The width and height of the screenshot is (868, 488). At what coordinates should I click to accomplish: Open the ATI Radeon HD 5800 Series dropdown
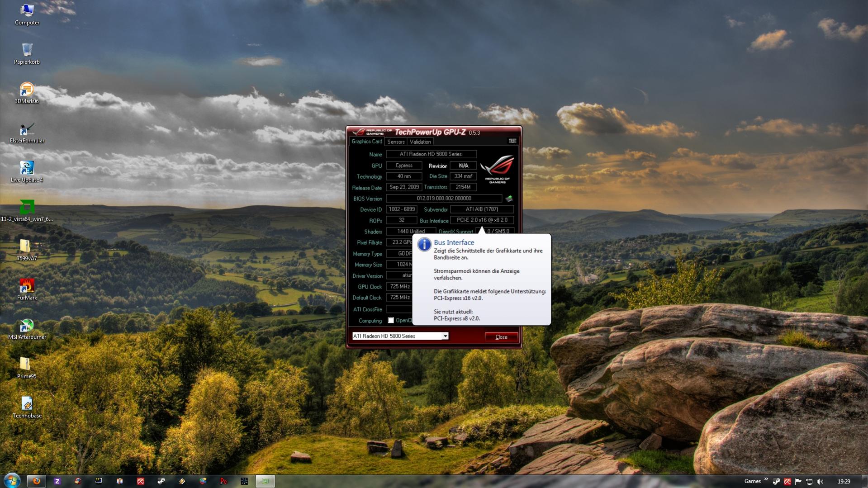coord(400,336)
